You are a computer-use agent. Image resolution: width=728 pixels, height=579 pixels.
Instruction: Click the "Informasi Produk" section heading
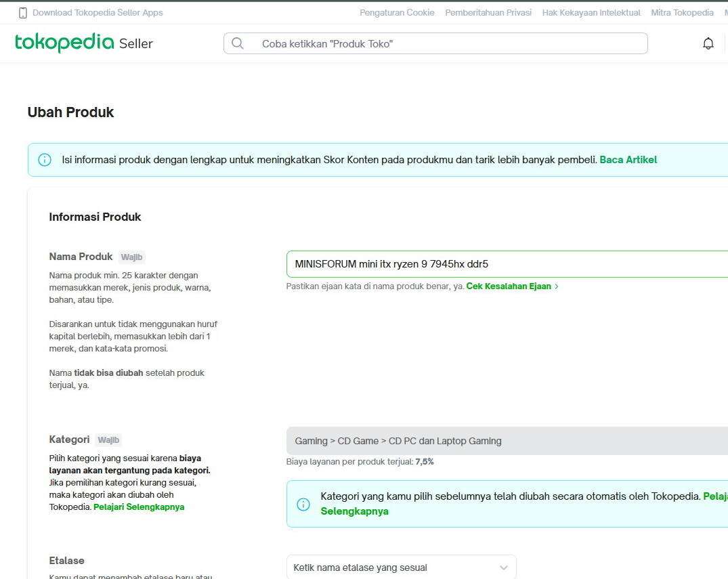[x=95, y=217]
